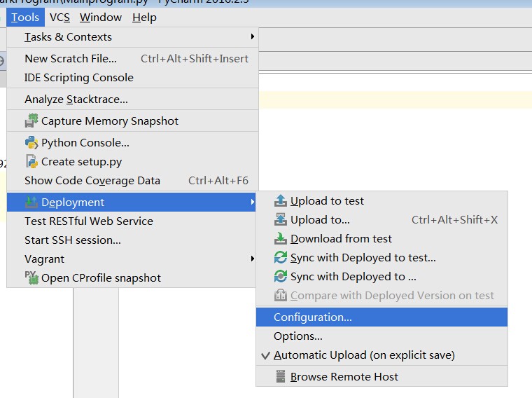
Task: Click the Create setup.py file icon
Action: point(31,162)
